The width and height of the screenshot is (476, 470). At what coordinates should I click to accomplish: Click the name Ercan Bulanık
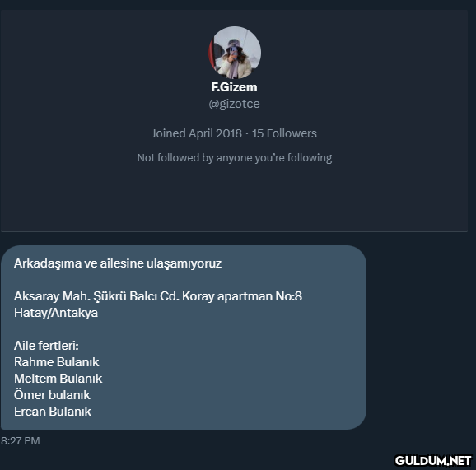pyautogui.click(x=53, y=412)
